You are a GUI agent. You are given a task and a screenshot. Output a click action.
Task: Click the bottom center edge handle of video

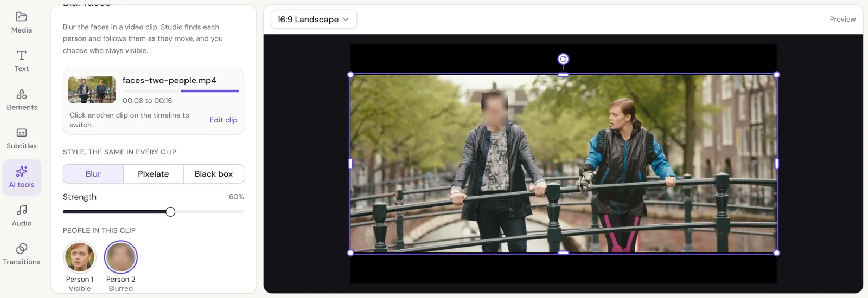[x=564, y=253]
